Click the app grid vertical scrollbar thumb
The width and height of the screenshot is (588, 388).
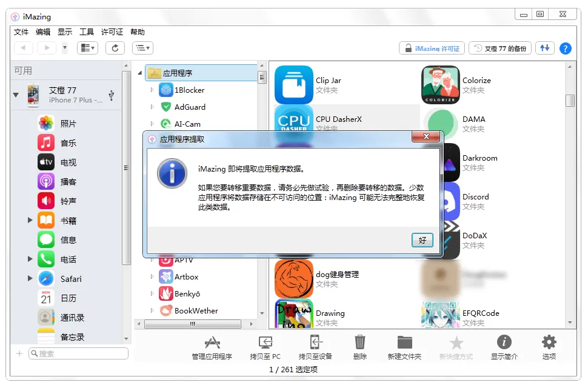pos(570,101)
